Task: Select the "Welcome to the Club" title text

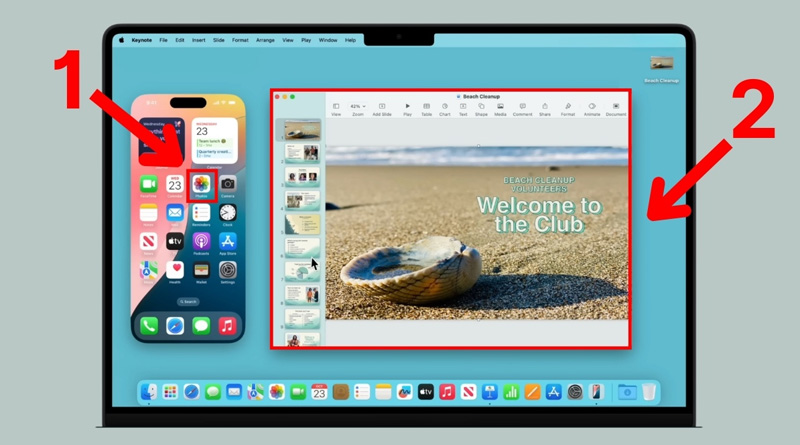Action: click(539, 215)
